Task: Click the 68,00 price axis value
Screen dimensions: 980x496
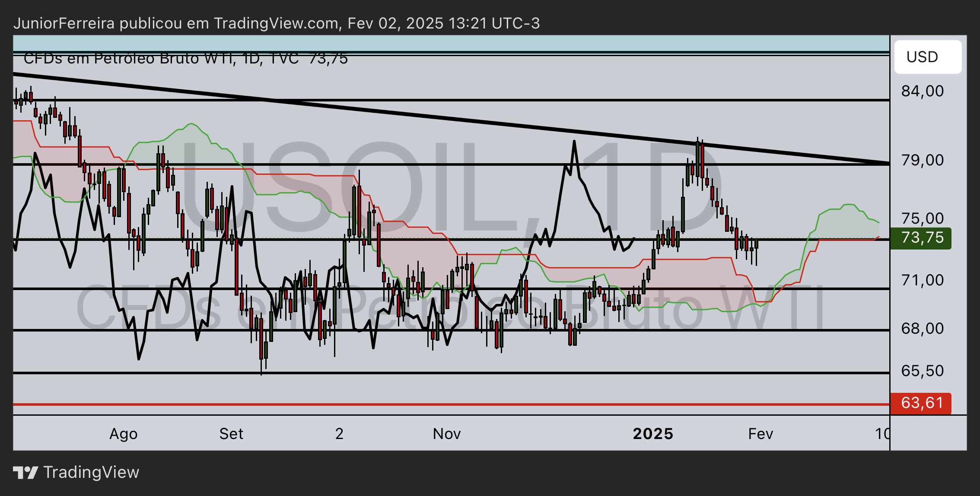Action: pos(923,329)
